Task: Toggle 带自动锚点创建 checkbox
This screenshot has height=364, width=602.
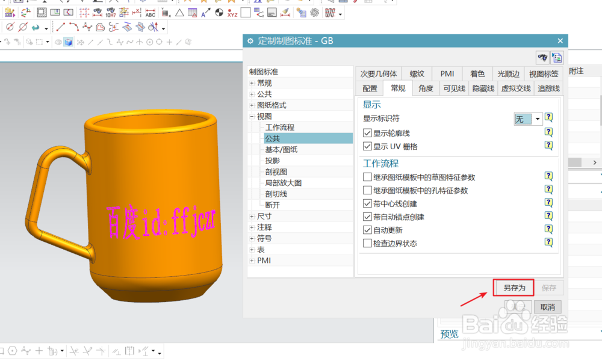Action: point(367,217)
